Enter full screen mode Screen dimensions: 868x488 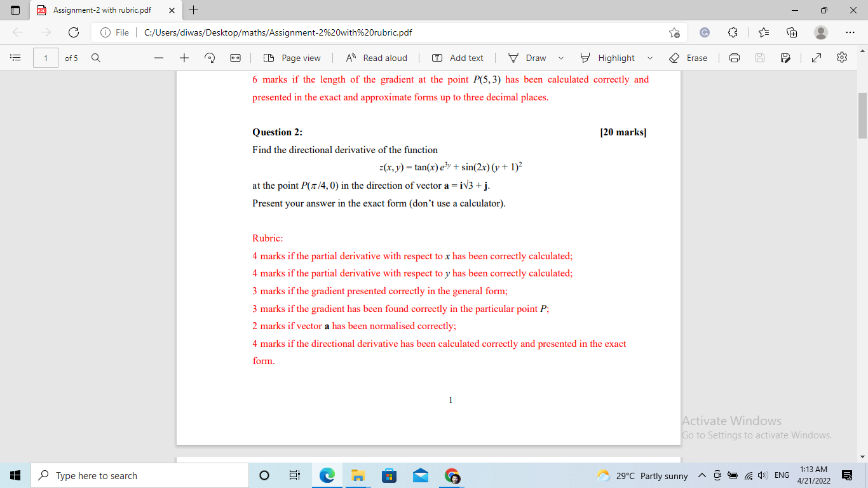click(x=817, y=58)
